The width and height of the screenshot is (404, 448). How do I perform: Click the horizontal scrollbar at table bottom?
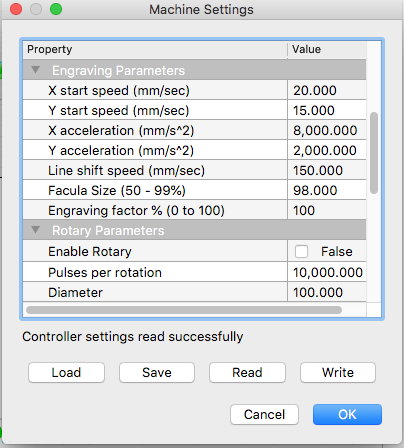[184, 310]
